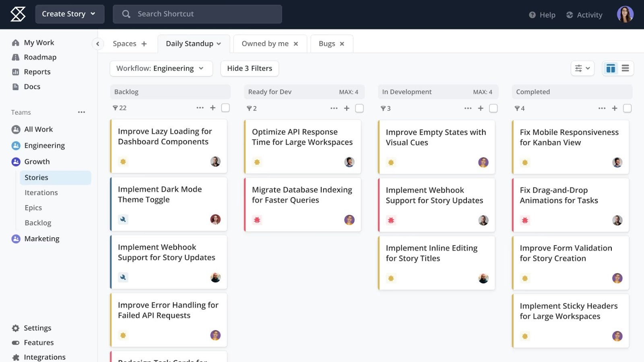The height and width of the screenshot is (362, 644).
Task: Click the profile avatar in the top right
Action: pyautogui.click(x=625, y=14)
